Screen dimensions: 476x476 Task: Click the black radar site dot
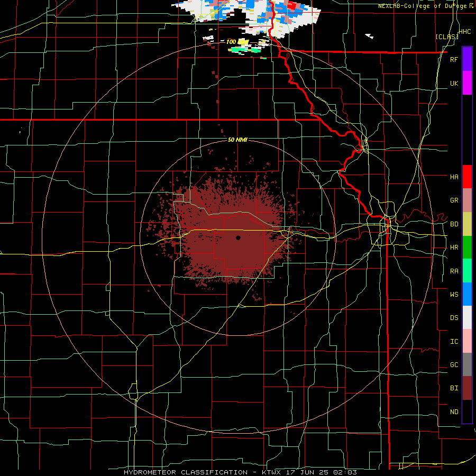tap(238, 237)
